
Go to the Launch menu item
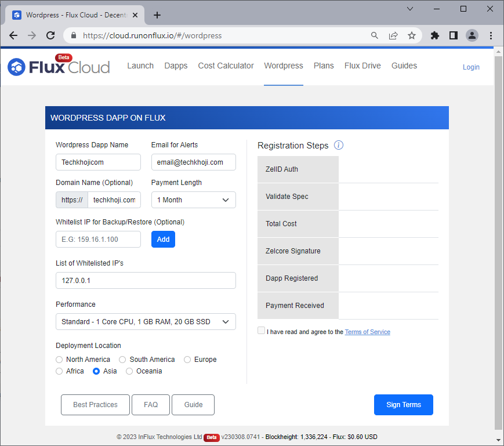140,66
